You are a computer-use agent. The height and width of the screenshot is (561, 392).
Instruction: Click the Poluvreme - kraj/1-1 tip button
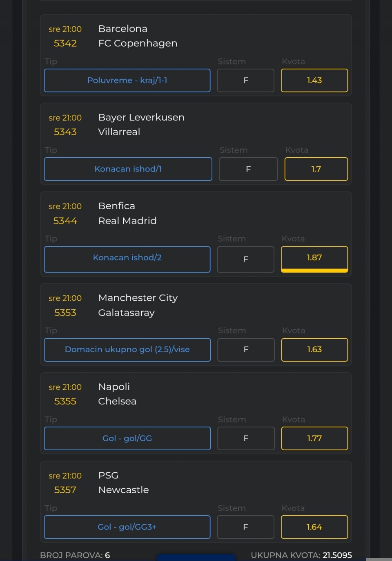click(x=127, y=80)
